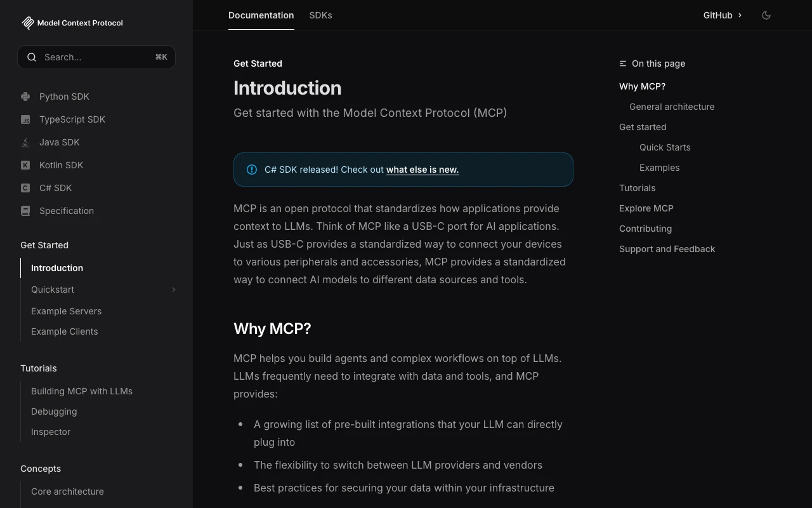The height and width of the screenshot is (508, 812).
Task: Open the Debugging tutorial page
Action: (54, 411)
